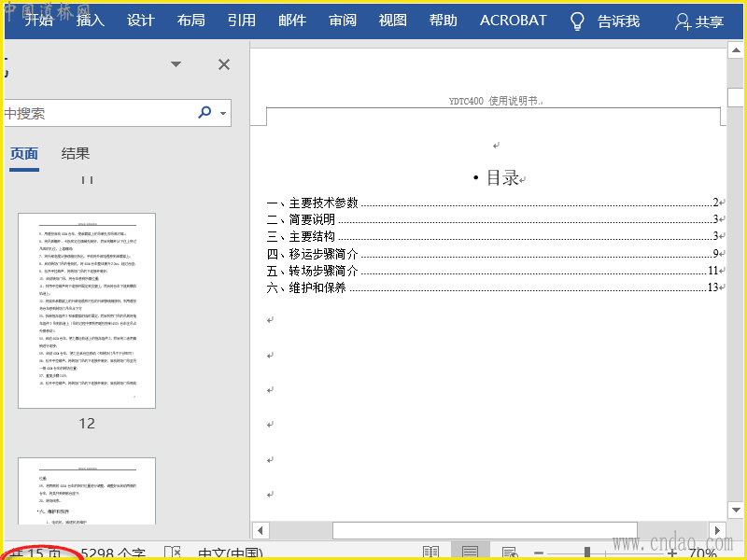The width and height of the screenshot is (747, 560).
Task: Click the word count in status bar
Action: (x=113, y=553)
